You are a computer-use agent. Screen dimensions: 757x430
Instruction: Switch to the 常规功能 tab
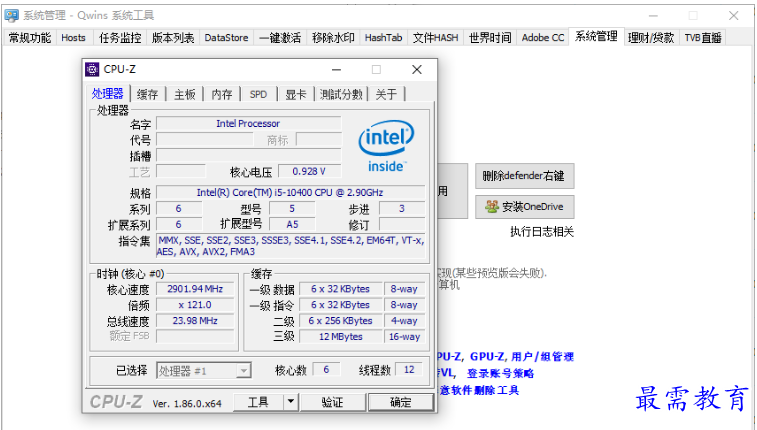click(x=30, y=38)
